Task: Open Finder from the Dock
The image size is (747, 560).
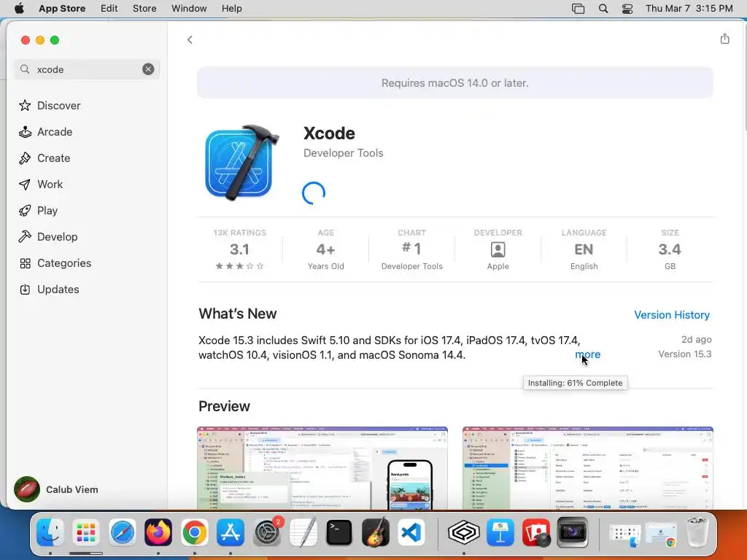Action: [x=50, y=532]
